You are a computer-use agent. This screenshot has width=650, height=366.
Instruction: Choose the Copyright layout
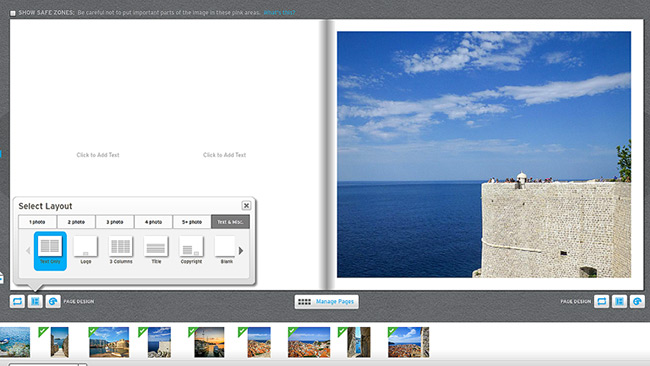click(x=191, y=250)
